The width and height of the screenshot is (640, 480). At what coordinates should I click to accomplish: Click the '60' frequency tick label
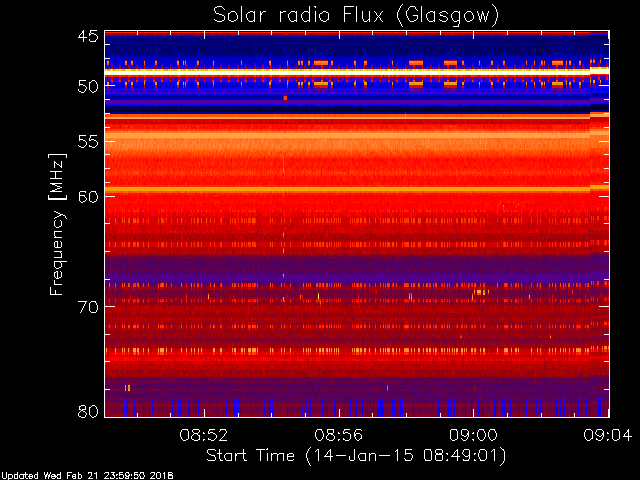click(x=88, y=197)
